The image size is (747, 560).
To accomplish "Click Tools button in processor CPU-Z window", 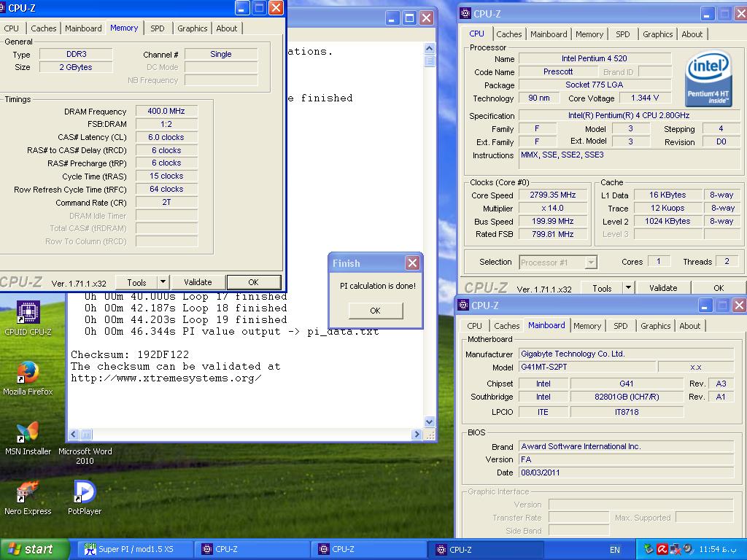I will 602,288.
